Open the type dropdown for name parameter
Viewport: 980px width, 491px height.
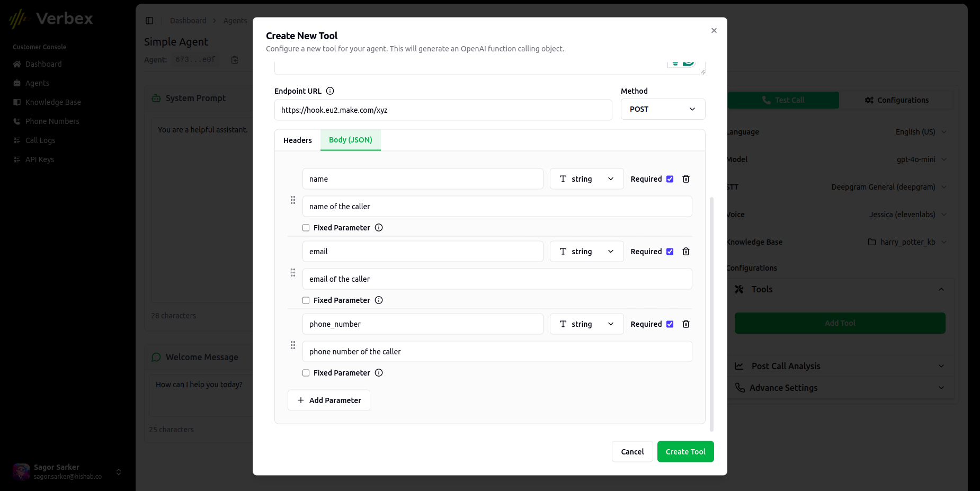pos(586,179)
